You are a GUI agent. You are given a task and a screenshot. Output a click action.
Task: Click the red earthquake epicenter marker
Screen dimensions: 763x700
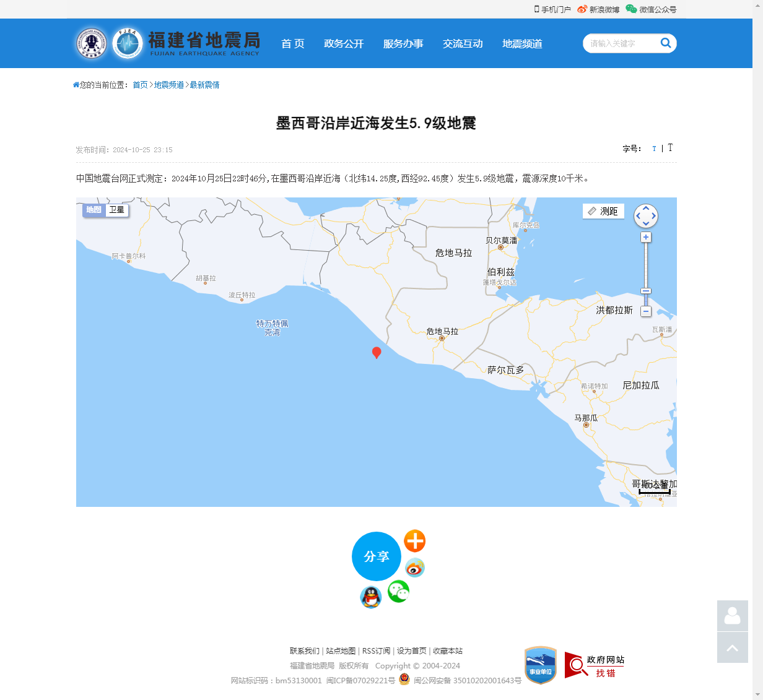377,352
